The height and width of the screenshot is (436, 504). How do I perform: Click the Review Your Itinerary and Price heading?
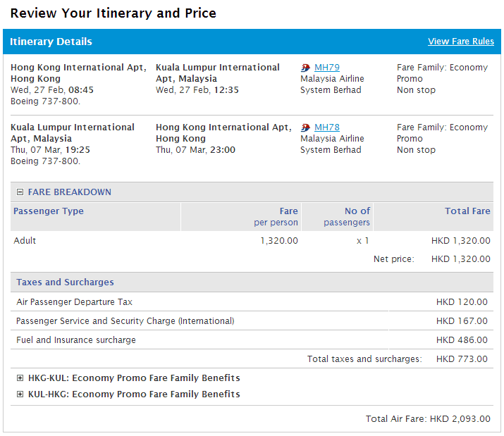click(x=113, y=13)
